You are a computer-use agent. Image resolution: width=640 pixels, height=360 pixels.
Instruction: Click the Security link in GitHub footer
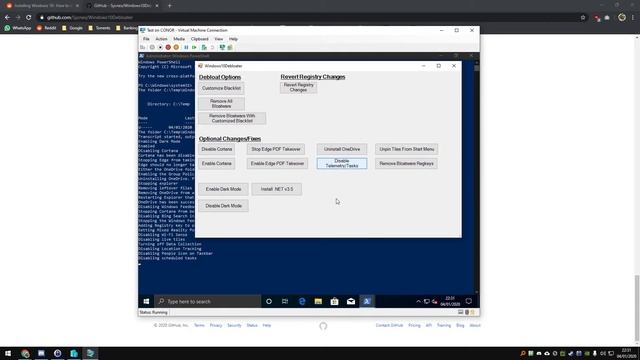tap(234, 326)
